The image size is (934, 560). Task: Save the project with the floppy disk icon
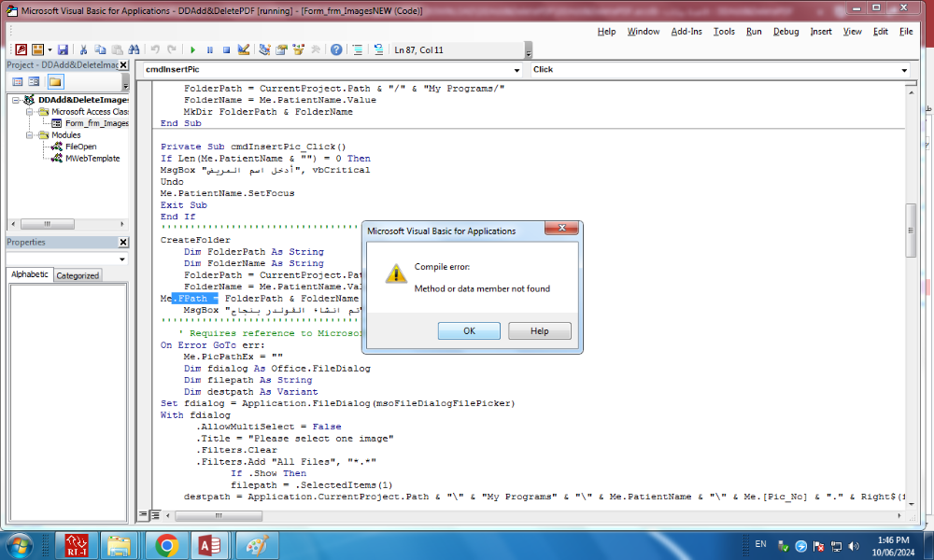point(63,50)
